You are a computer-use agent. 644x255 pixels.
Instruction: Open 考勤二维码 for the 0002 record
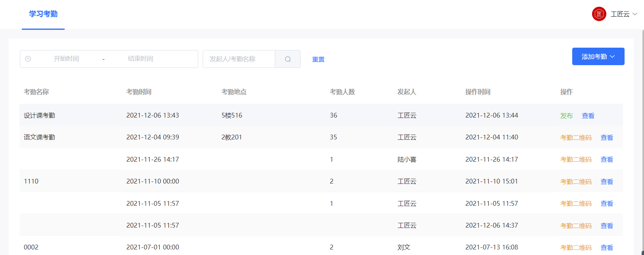coord(575,247)
